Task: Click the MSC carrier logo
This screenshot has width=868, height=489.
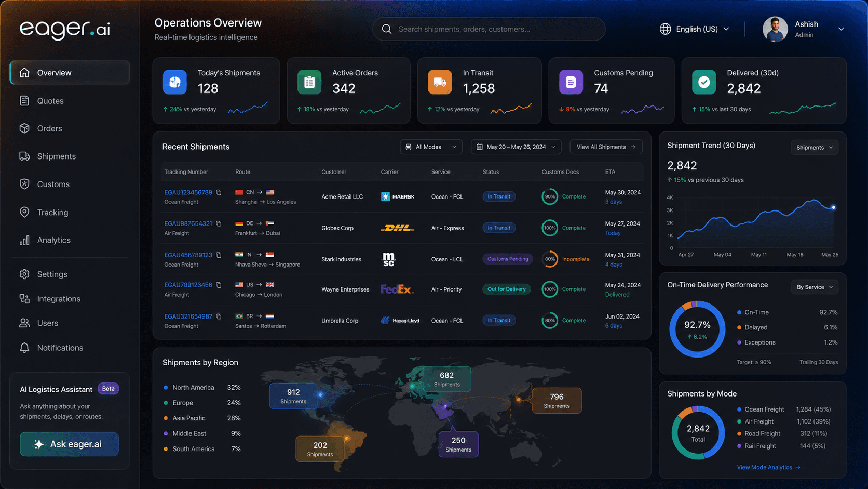Action: (x=388, y=259)
